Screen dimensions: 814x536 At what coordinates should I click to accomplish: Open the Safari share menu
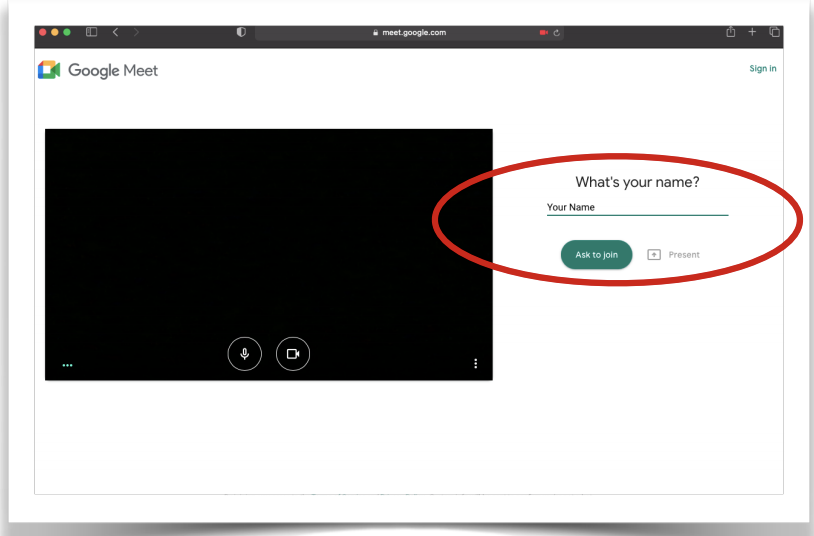(731, 32)
